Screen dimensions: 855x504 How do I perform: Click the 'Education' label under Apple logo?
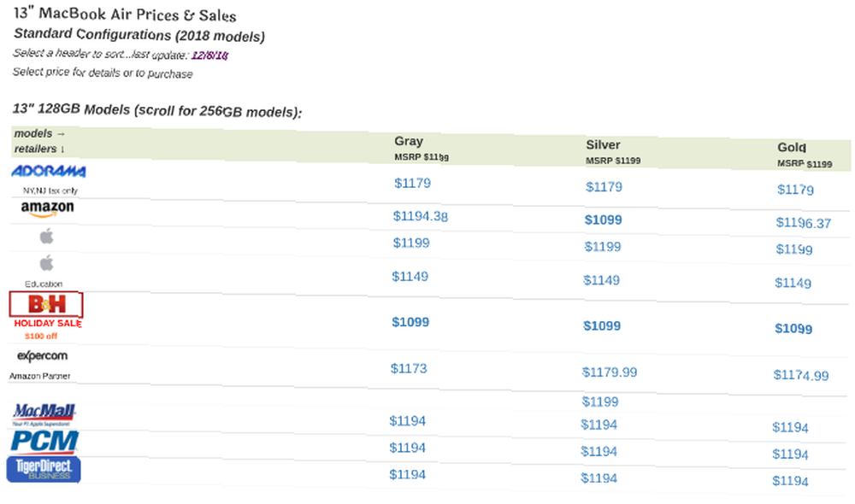pyautogui.click(x=44, y=284)
